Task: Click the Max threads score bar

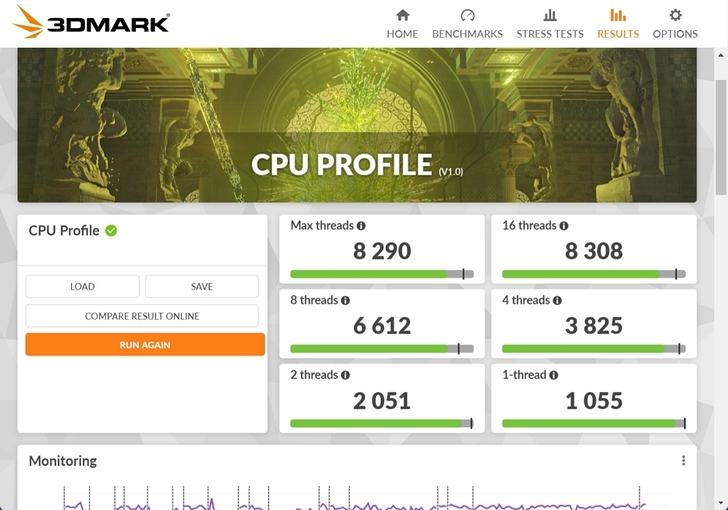Action: (x=382, y=274)
